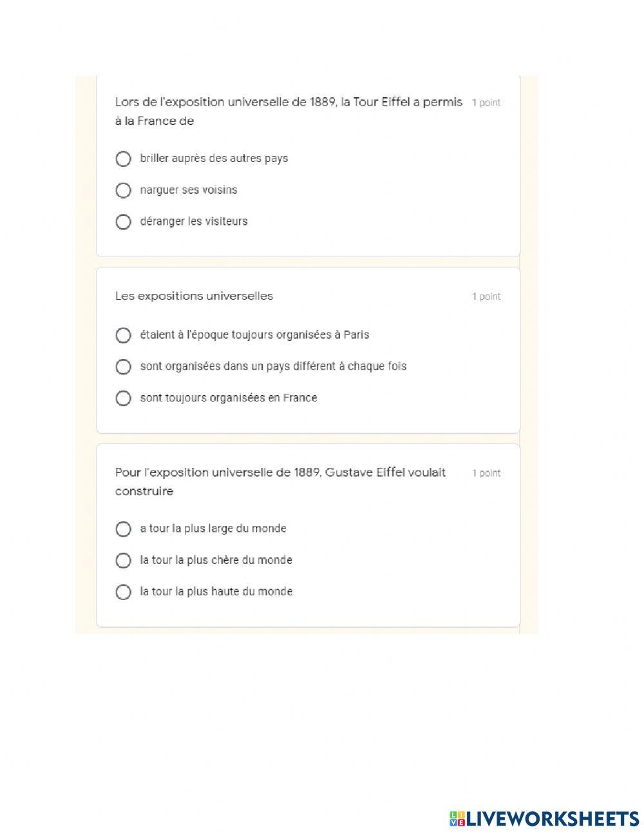The image size is (644, 832).
Task: Click "1 point" beside "Les expositions universelles"
Action: point(486,296)
